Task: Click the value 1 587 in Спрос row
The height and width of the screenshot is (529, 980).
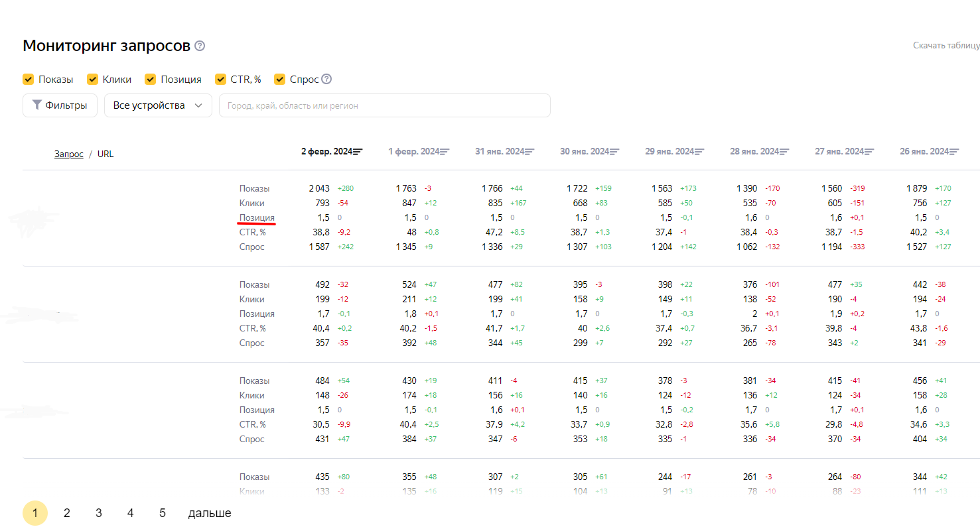Action: [x=319, y=247]
